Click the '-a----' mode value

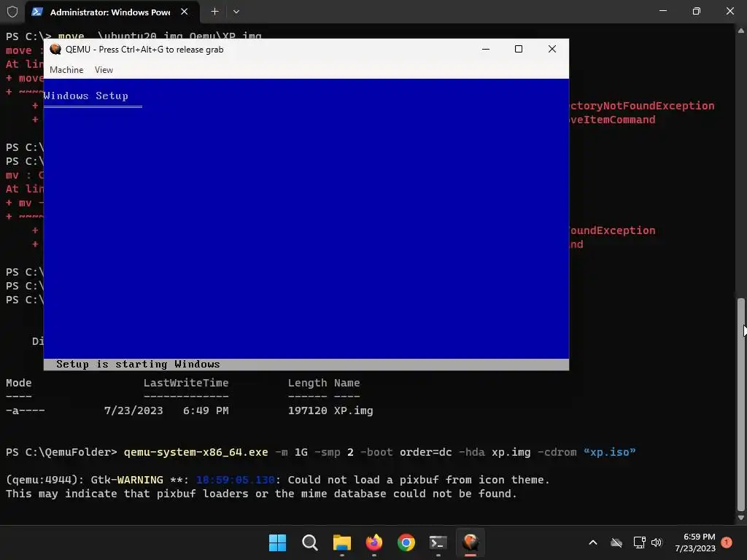click(26, 411)
